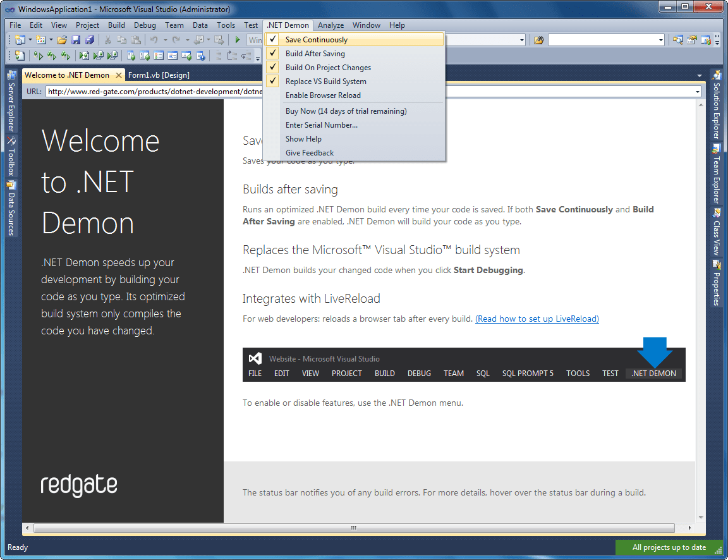The image size is (728, 560).
Task: Click the horizontal scrollbar right arrow
Action: (689, 528)
